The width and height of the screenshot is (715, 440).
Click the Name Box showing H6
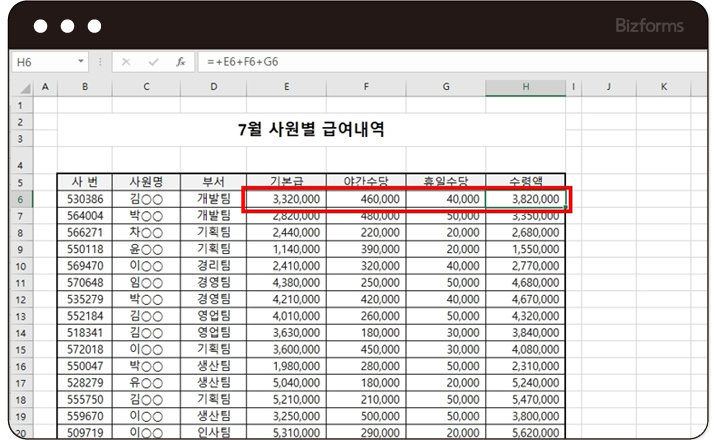tap(42, 62)
